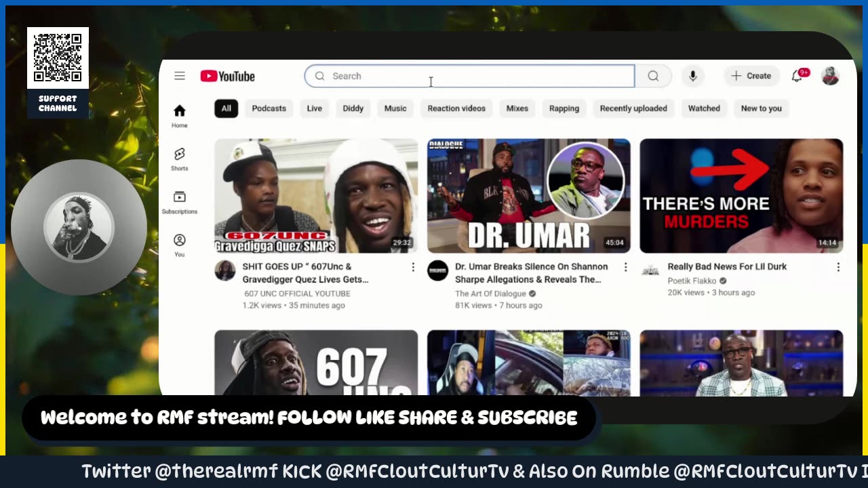Open DR. UMAR video thumbnail
868x488 pixels.
[529, 196]
